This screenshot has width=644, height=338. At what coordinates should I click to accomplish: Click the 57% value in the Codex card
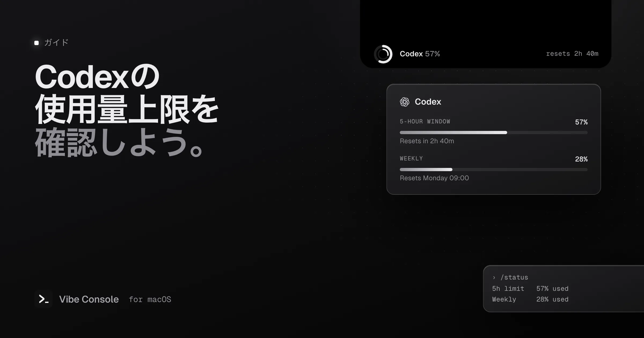581,122
